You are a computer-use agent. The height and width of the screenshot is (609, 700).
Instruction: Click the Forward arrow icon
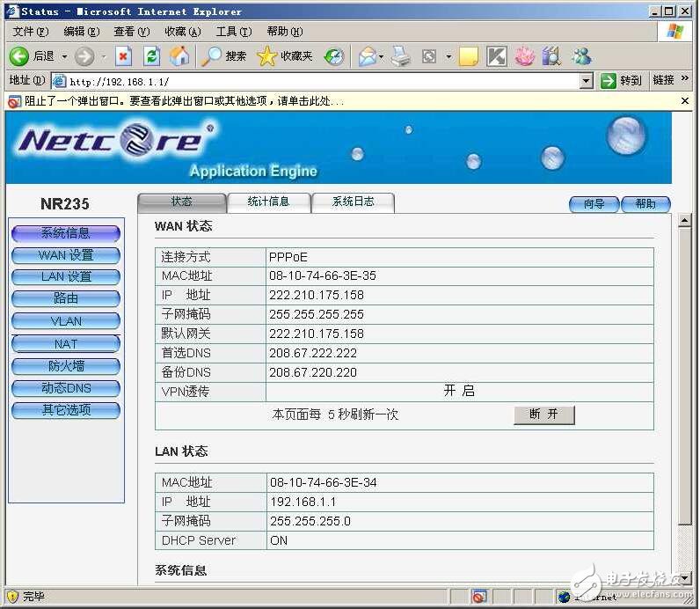pyautogui.click(x=84, y=56)
